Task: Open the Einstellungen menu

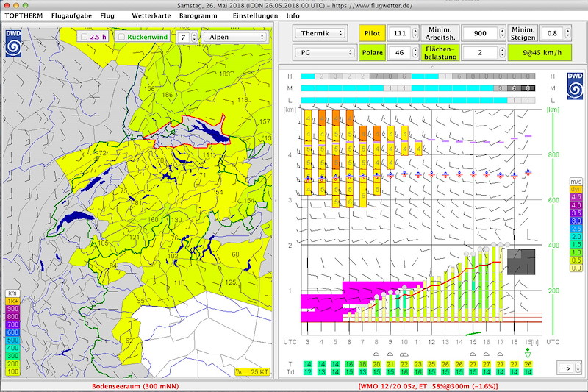Action: click(x=255, y=15)
